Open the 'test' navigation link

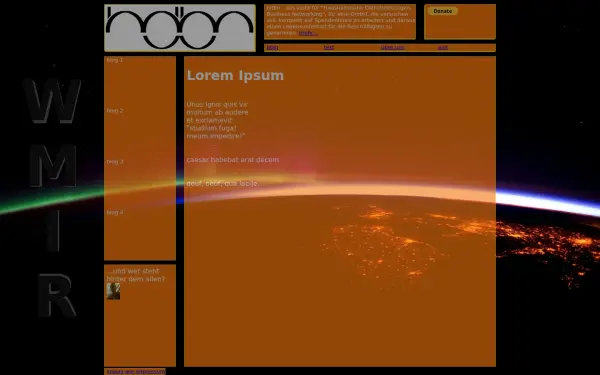[x=329, y=47]
